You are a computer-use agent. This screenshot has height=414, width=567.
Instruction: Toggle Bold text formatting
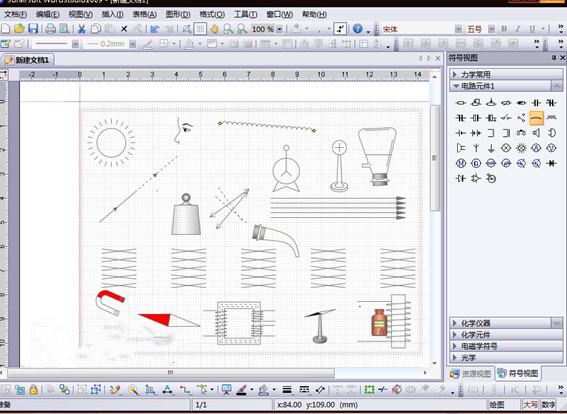pos(504,29)
